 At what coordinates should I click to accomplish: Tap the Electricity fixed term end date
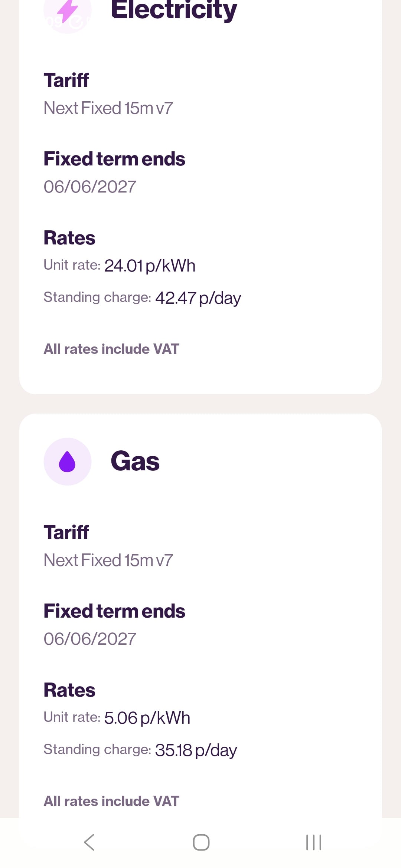point(90,187)
